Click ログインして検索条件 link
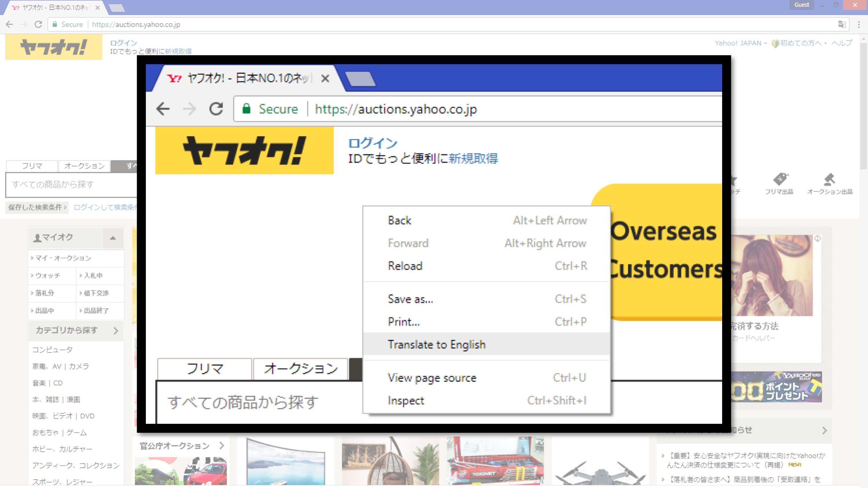The image size is (868, 488). [x=105, y=207]
